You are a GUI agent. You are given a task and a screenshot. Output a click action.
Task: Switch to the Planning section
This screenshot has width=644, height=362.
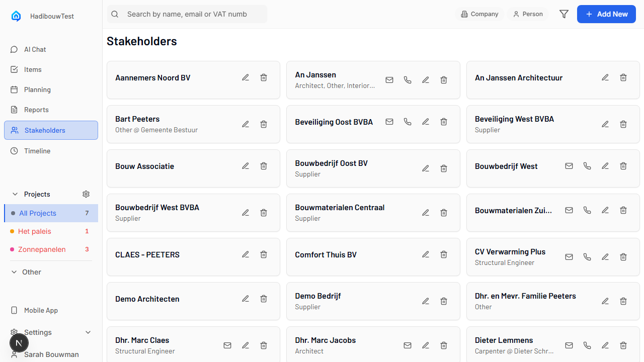click(x=37, y=89)
